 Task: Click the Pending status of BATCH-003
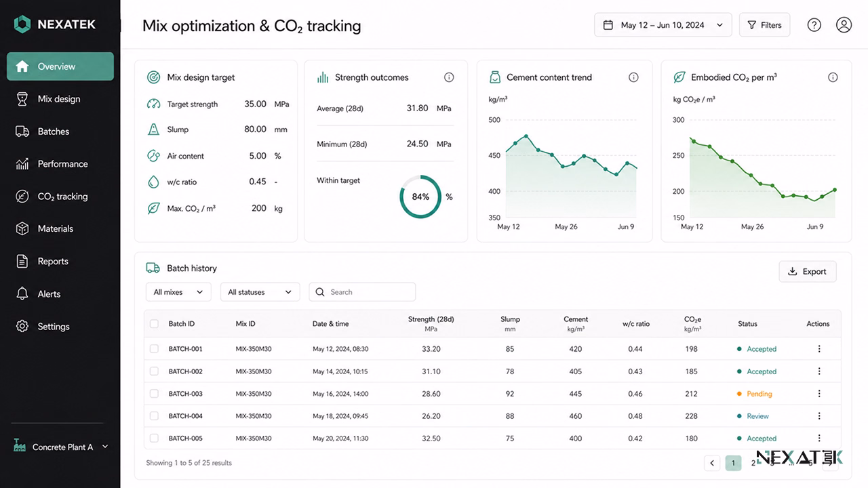[755, 394]
